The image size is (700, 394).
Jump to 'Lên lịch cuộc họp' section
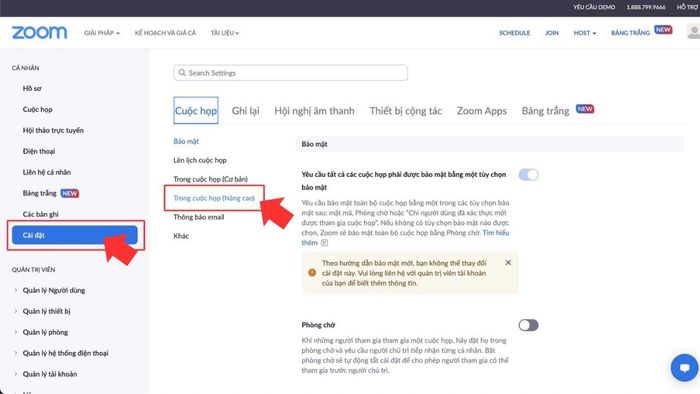[200, 160]
